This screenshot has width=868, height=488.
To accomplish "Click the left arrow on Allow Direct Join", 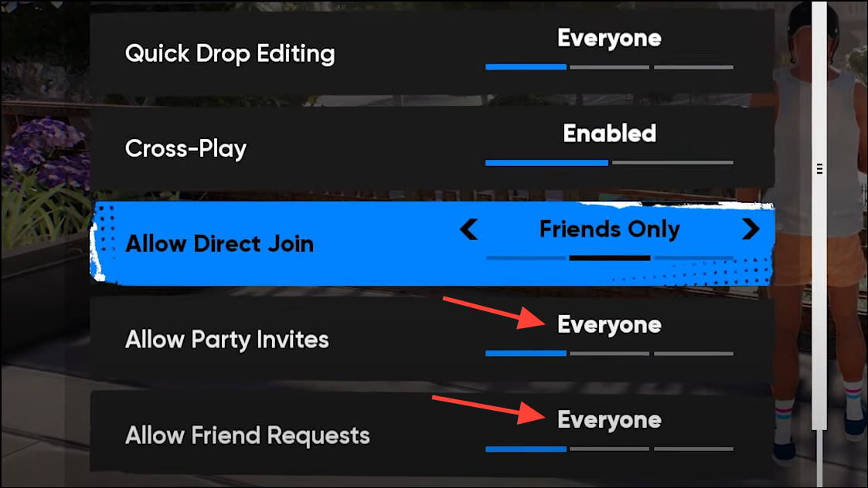I will point(469,229).
